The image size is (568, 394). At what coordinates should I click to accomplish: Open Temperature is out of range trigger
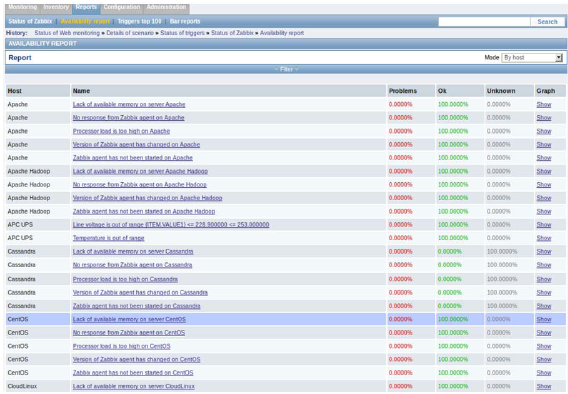pos(109,238)
